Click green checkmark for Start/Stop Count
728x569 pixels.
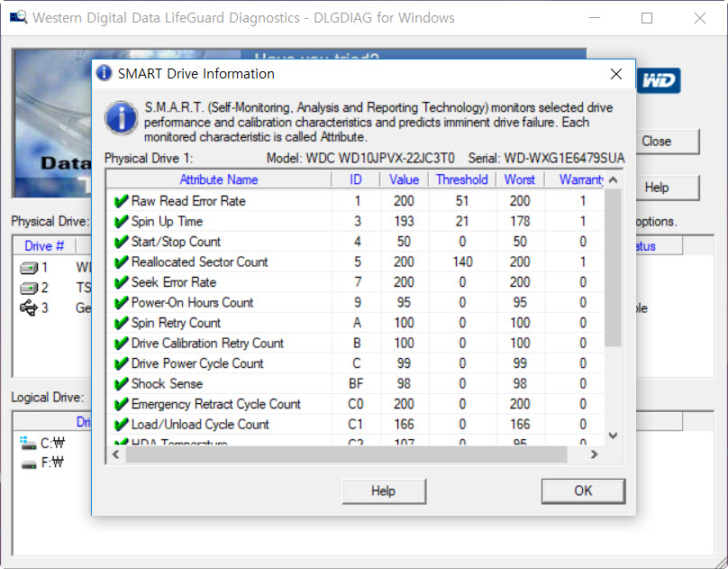pos(121,242)
